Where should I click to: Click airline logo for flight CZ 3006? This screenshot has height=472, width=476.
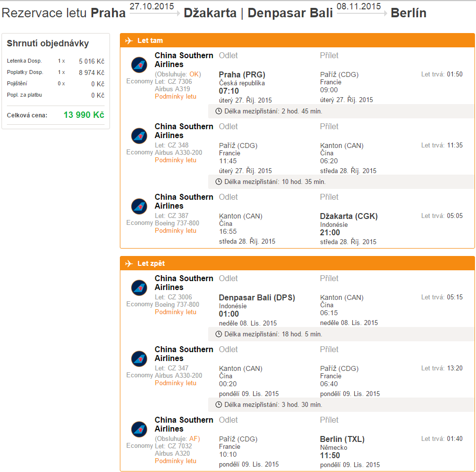coord(139,288)
